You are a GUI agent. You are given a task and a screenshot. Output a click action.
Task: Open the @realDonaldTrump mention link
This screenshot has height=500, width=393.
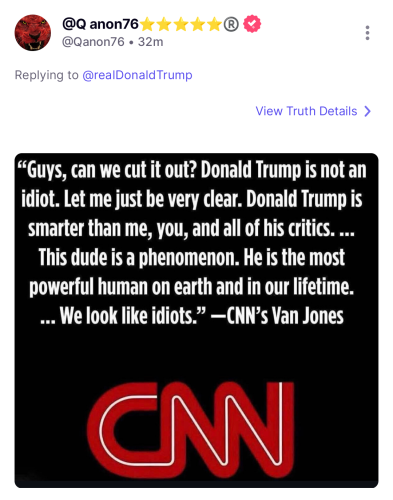(x=137, y=75)
